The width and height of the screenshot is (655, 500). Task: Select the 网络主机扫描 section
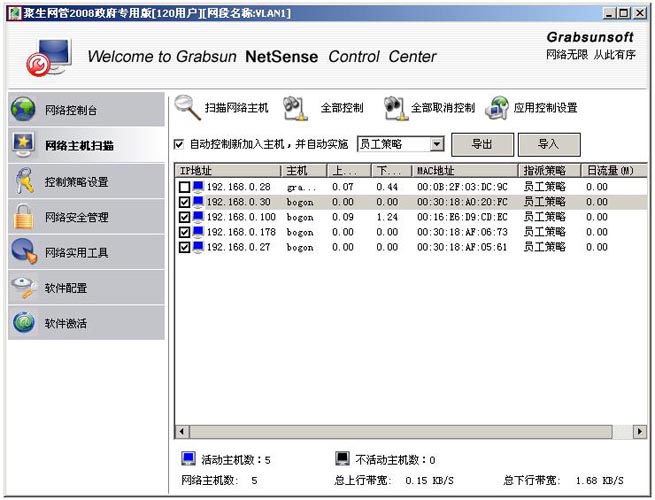coord(86,145)
